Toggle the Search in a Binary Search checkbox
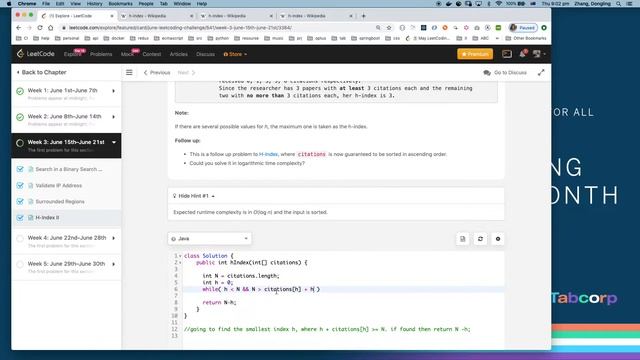This screenshot has width=640, height=360. pyautogui.click(x=20, y=169)
